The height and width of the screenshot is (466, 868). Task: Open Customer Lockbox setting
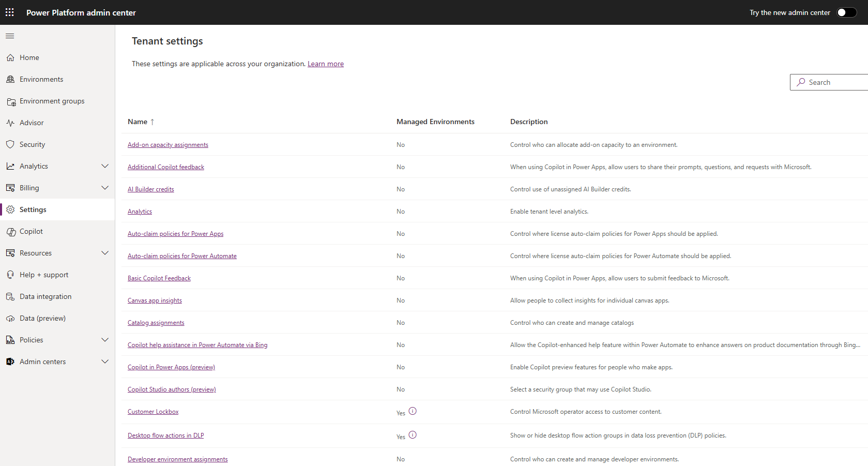(153, 412)
